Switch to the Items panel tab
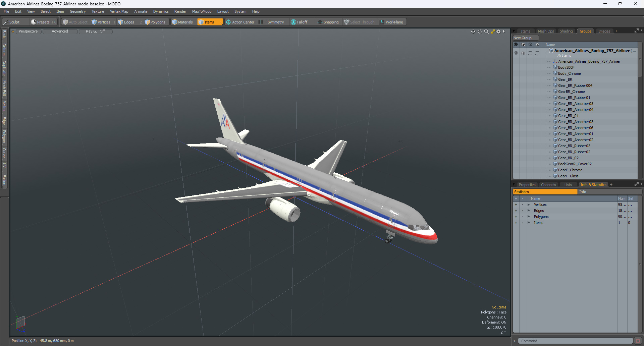This screenshot has width=644, height=346. 525,31
